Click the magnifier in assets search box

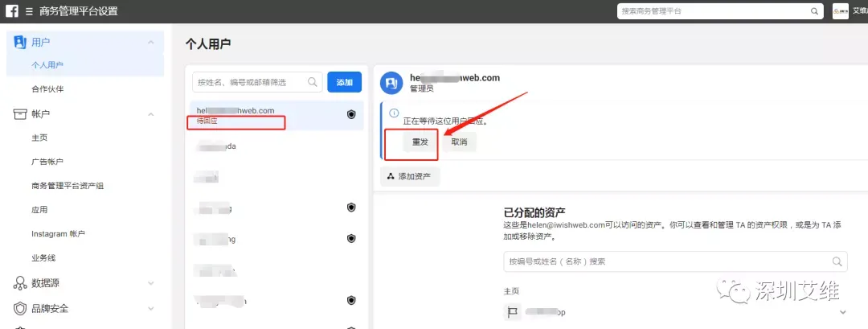837,261
